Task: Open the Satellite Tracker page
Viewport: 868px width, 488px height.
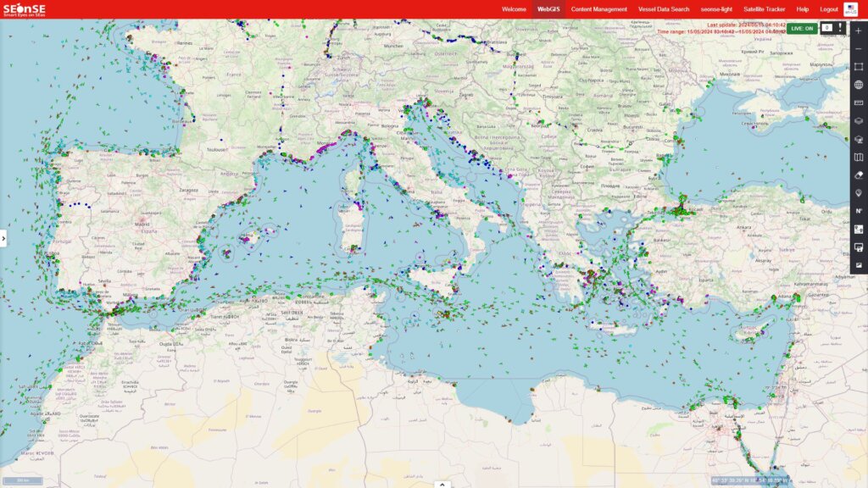Action: (765, 9)
